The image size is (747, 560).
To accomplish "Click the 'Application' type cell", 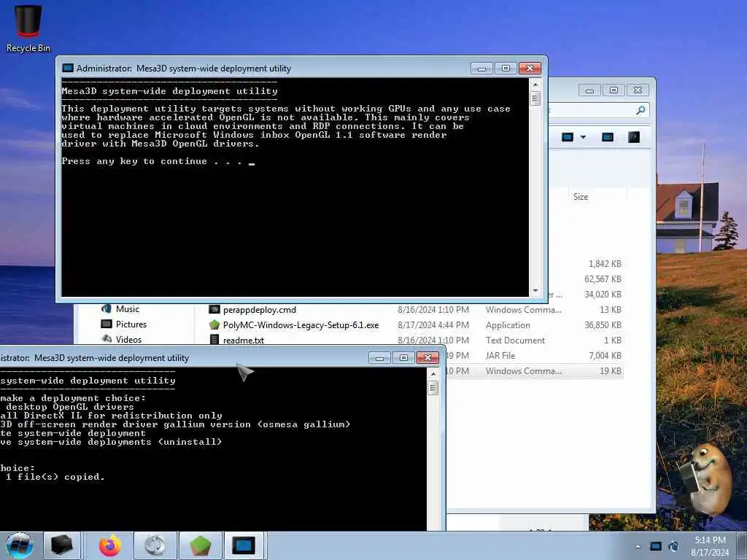I will (x=508, y=325).
